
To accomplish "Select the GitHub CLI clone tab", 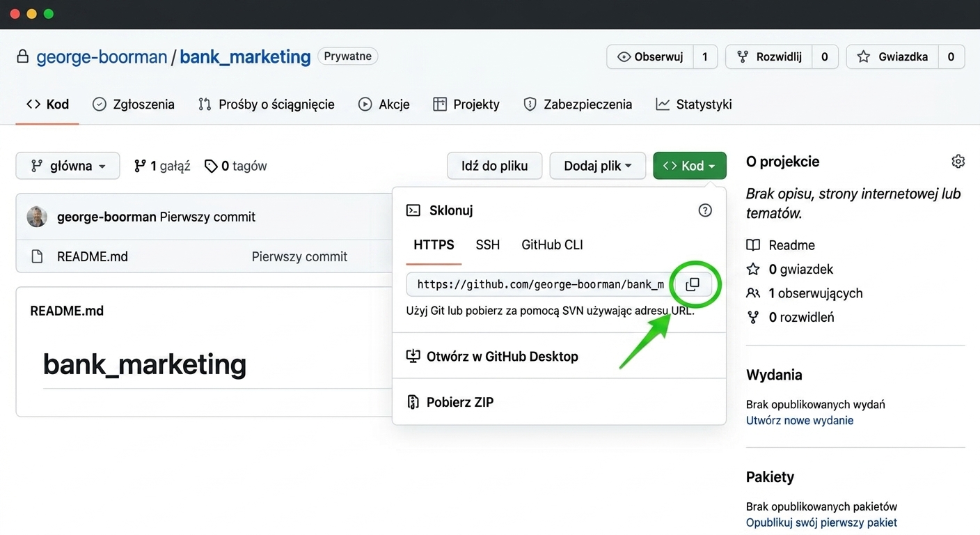I will click(552, 245).
